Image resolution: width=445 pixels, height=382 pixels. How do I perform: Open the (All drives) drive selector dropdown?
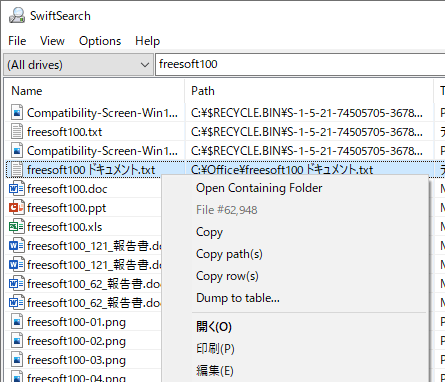click(79, 65)
